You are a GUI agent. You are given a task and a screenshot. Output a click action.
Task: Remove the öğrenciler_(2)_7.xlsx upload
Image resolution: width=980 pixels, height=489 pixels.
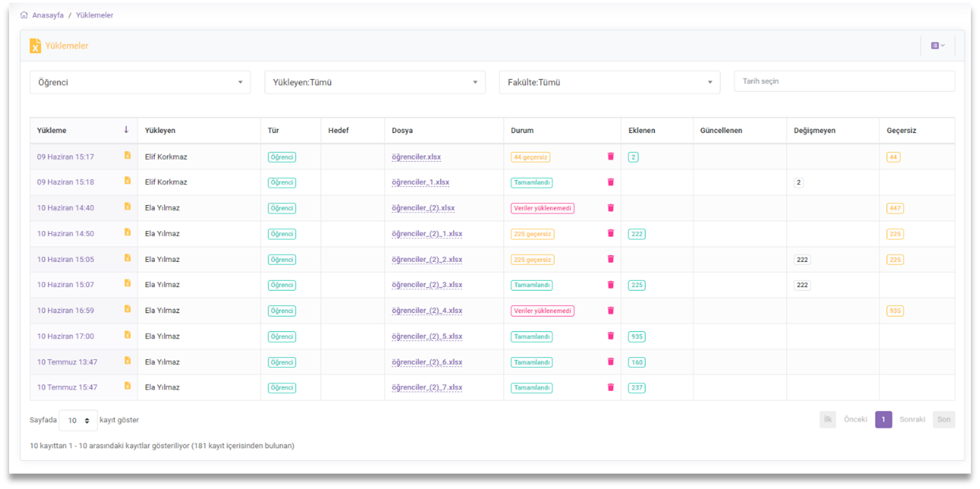click(x=610, y=387)
